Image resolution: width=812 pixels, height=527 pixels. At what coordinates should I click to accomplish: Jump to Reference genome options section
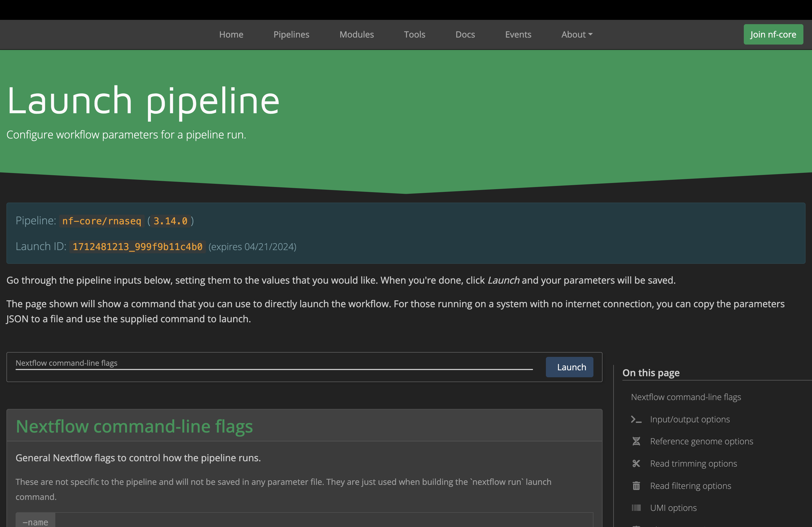click(701, 441)
